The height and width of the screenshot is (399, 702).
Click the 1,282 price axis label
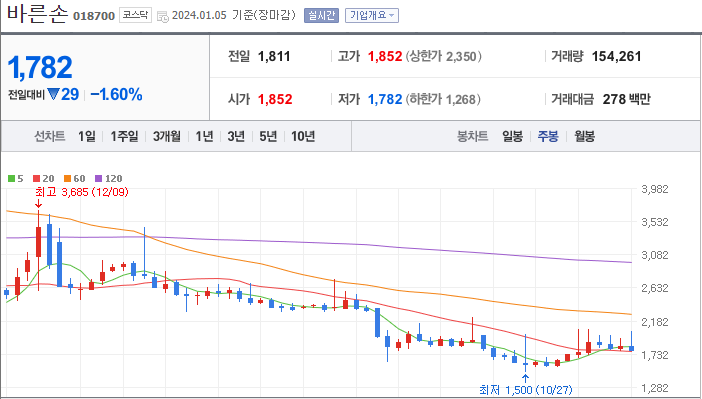[x=655, y=388]
